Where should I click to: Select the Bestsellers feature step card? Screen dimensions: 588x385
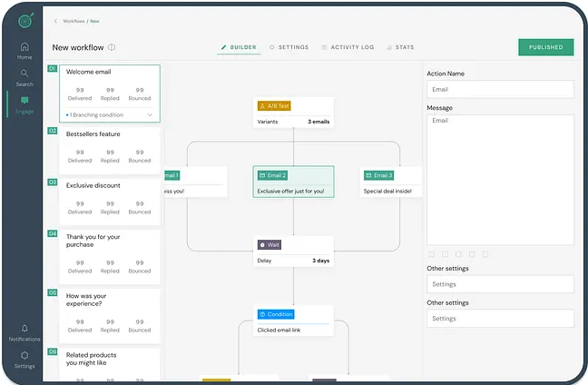110,151
